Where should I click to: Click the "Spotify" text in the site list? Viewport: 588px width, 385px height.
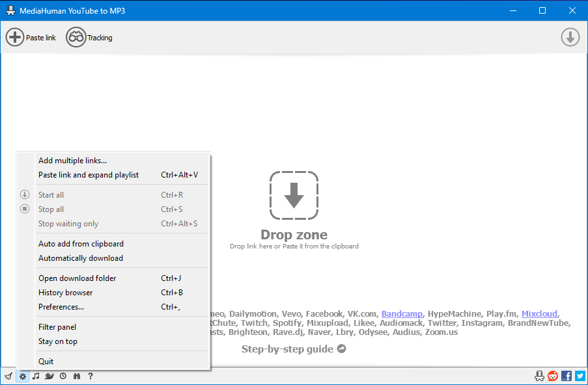pyautogui.click(x=287, y=323)
